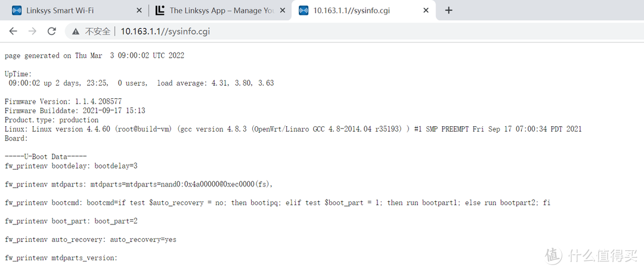Click the not-secure warning triangle icon
The width and height of the screenshot is (644, 271).
pyautogui.click(x=75, y=32)
